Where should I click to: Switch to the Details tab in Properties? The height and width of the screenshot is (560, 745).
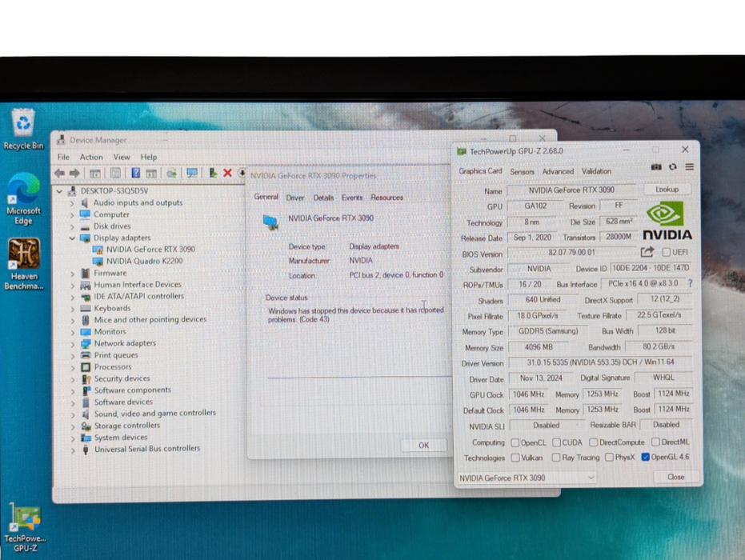(323, 197)
